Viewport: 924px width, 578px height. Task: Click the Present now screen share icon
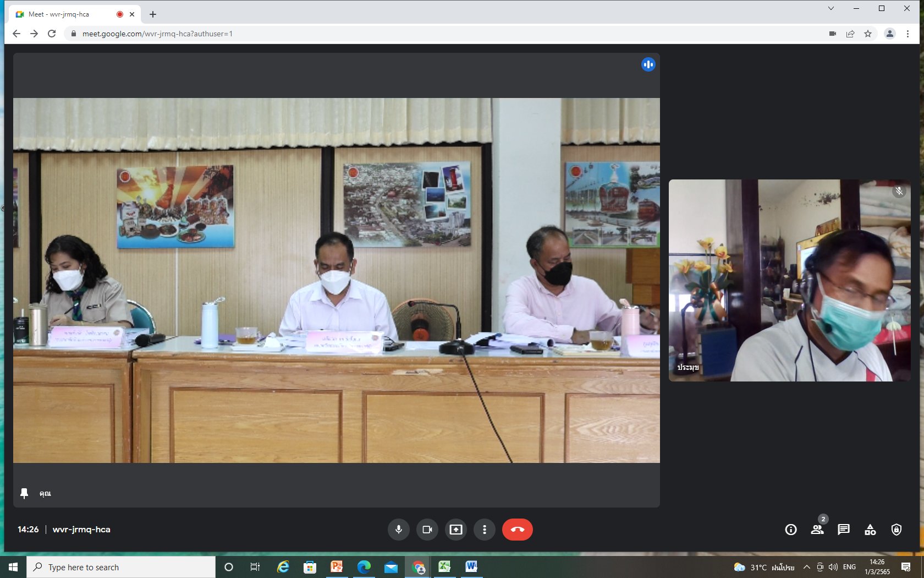pos(456,530)
